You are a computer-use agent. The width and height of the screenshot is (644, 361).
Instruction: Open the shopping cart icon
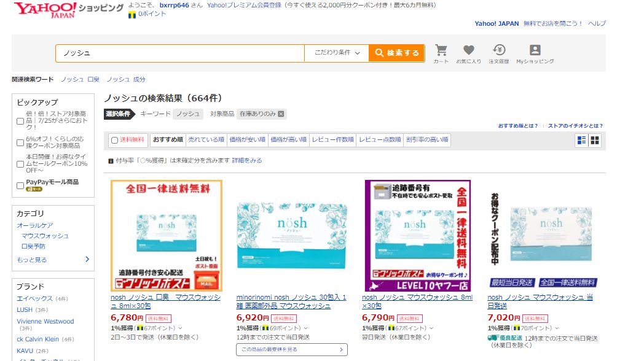pos(441,50)
